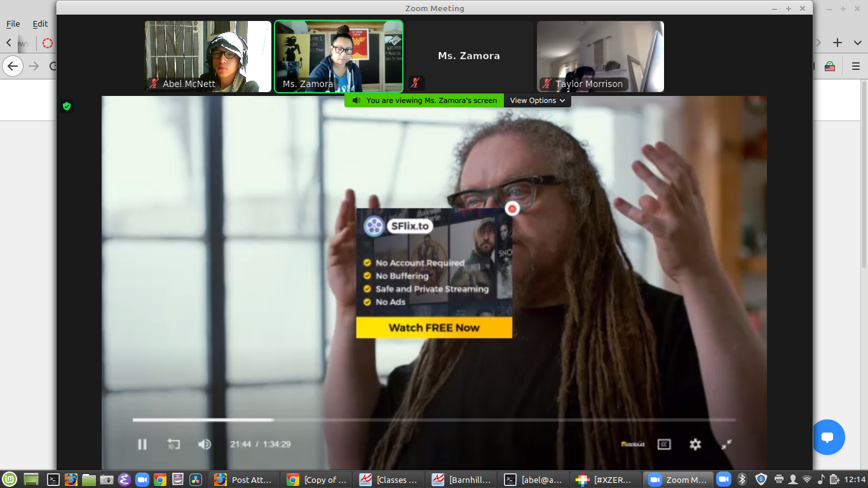Launch Chrome from the panel launcher
Viewport: 868px width, 488px height.
[x=160, y=480]
